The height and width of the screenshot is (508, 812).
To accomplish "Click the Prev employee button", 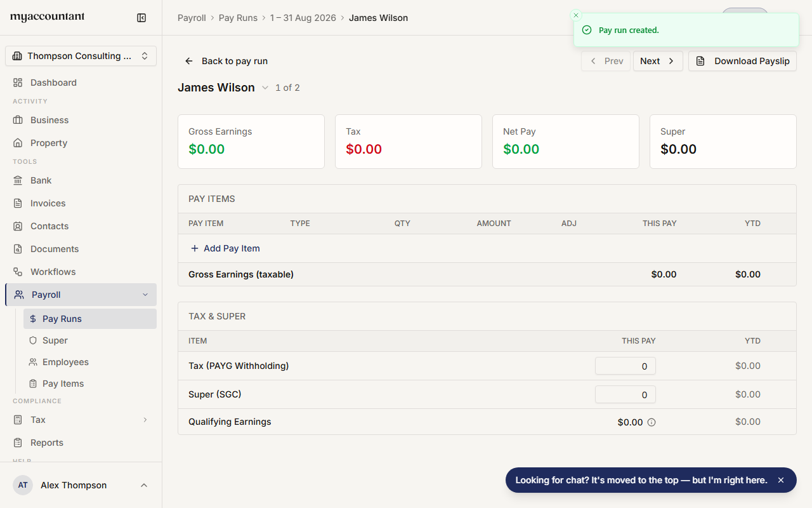I will pos(606,61).
